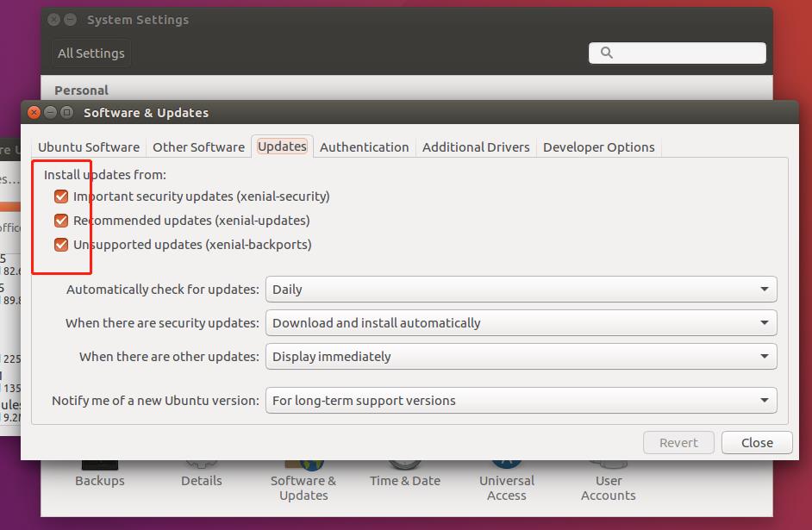The width and height of the screenshot is (812, 530).
Task: Uncheck recommended updates (xenial-updates)
Action: [x=61, y=220]
